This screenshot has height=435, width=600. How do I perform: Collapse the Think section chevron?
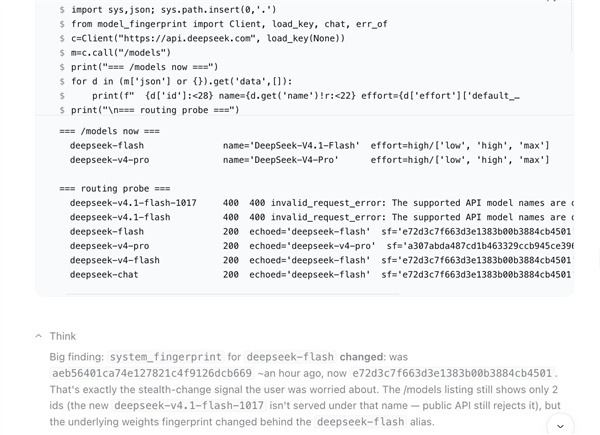point(38,336)
